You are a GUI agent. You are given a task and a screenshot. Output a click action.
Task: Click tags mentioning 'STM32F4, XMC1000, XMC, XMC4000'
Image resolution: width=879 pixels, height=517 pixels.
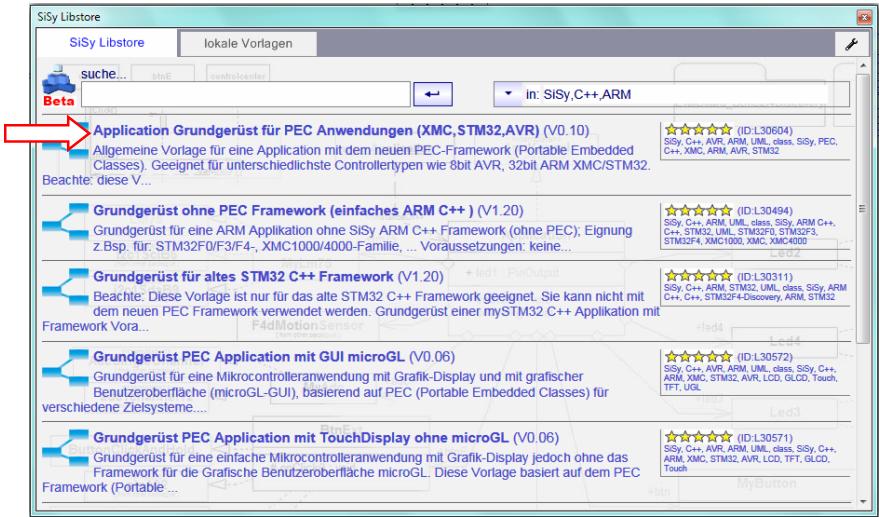(x=750, y=232)
